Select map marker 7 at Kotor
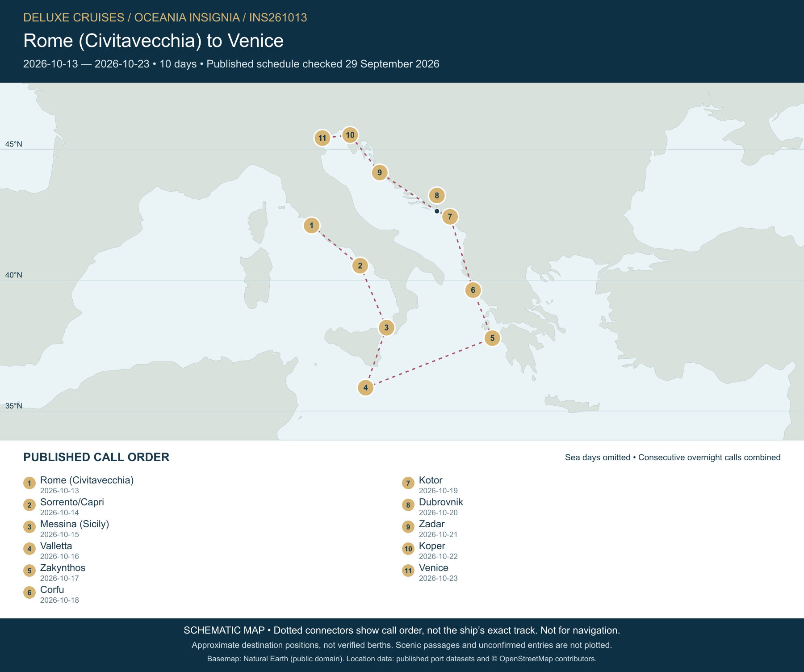Image resolution: width=804 pixels, height=672 pixels. click(450, 217)
